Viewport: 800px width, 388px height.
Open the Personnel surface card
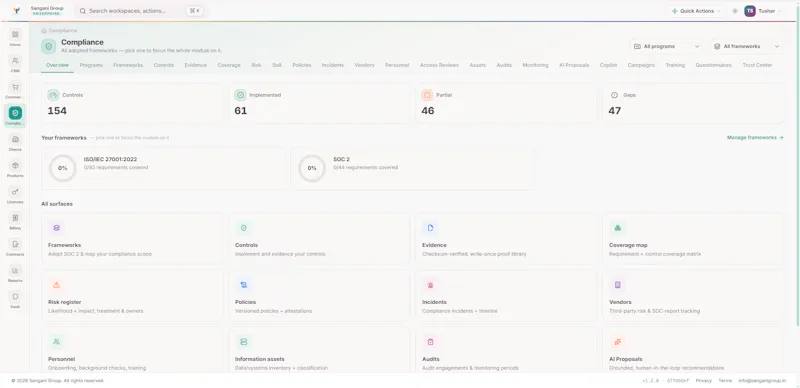tap(132, 350)
